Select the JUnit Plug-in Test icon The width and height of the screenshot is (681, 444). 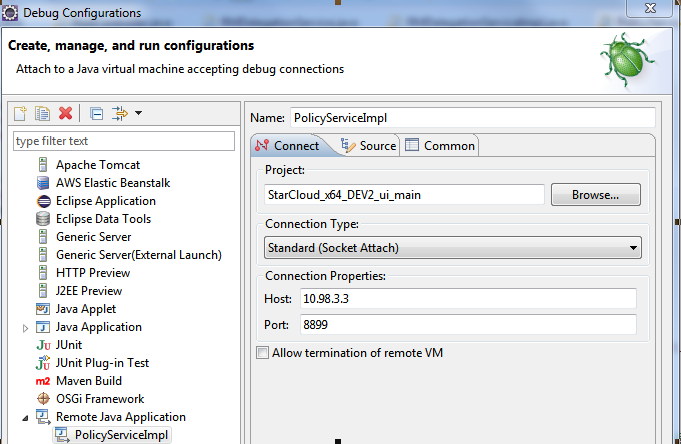43,363
